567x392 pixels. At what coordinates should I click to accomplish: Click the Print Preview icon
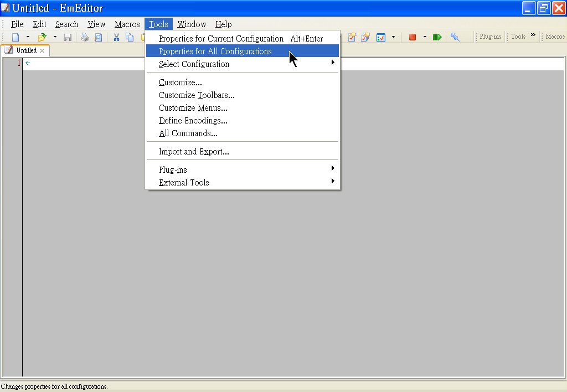99,37
